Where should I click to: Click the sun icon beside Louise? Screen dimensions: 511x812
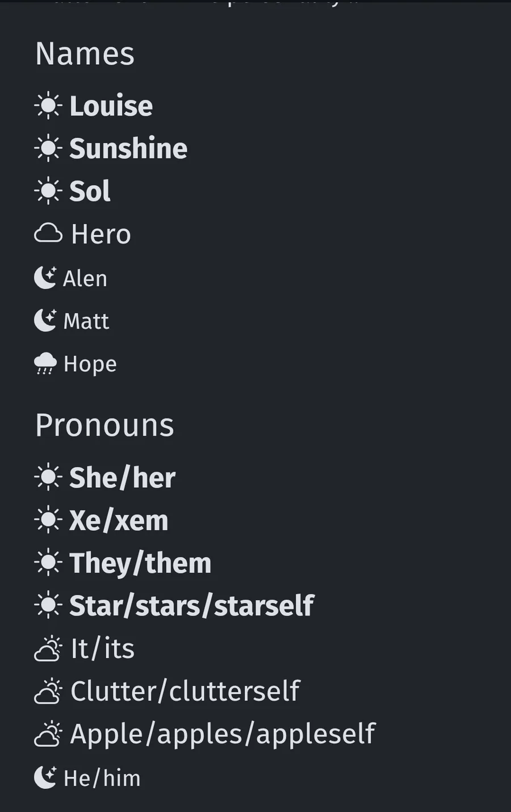pos(48,106)
